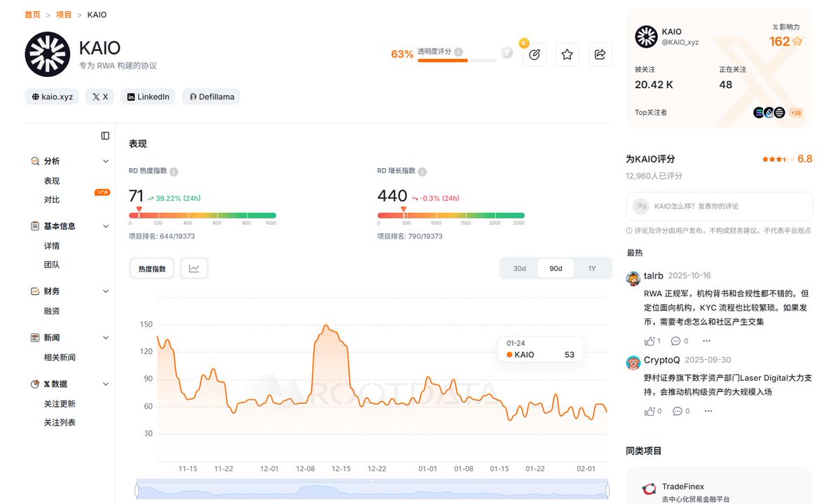Select the 90d time range

click(x=556, y=268)
